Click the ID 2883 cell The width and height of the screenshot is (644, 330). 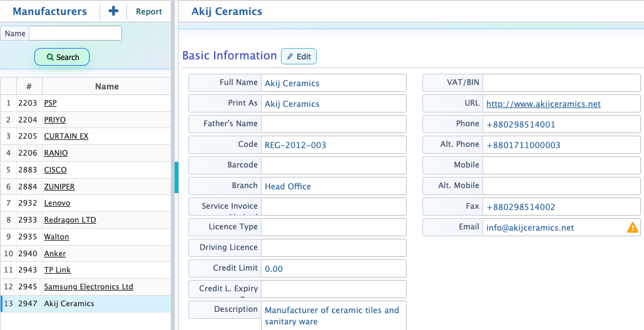28,170
